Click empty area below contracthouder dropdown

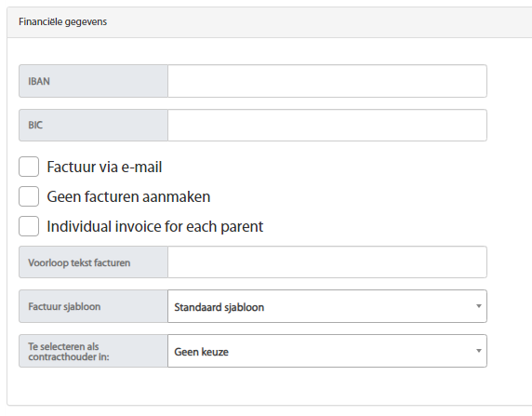[x=253, y=386]
